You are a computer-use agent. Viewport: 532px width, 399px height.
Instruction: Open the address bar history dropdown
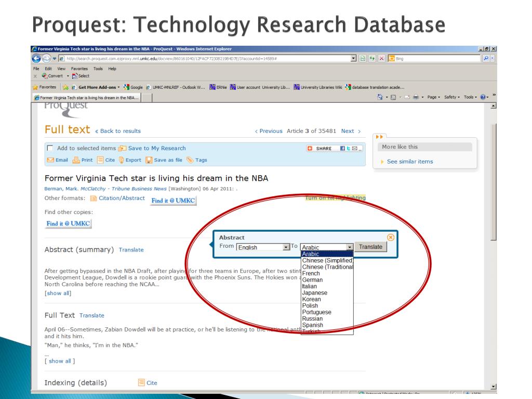[x=353, y=58]
